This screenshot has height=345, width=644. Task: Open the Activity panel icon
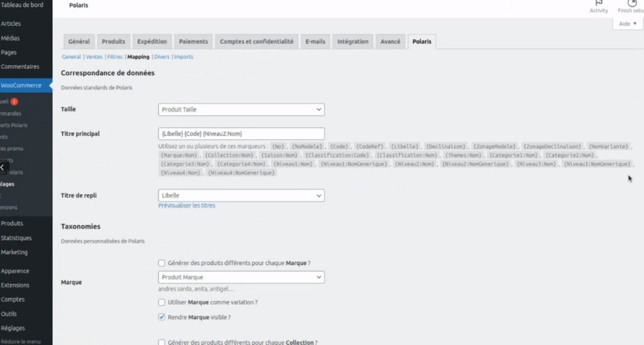click(x=598, y=4)
